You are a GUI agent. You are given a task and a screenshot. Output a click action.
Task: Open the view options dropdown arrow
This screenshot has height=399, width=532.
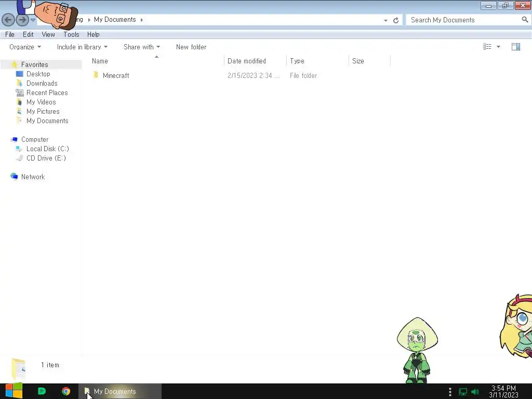498,47
